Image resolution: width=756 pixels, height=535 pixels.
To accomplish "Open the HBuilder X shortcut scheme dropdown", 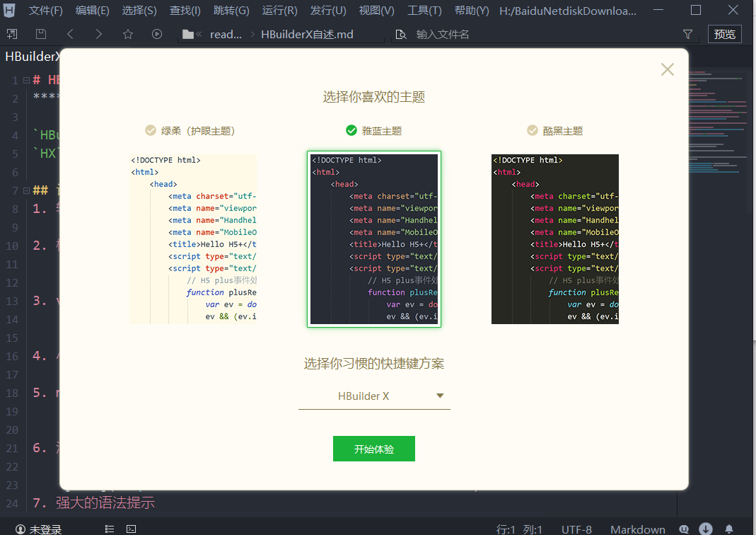I will pyautogui.click(x=374, y=396).
